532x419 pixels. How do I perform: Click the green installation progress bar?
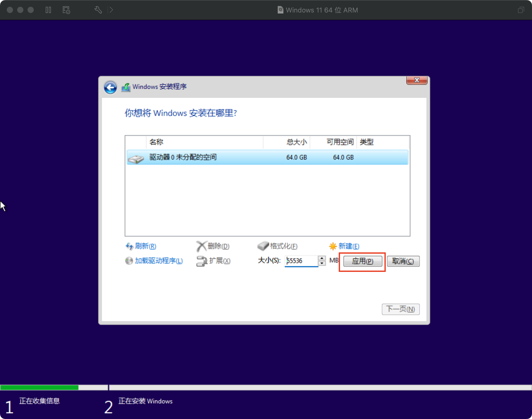click(39, 388)
